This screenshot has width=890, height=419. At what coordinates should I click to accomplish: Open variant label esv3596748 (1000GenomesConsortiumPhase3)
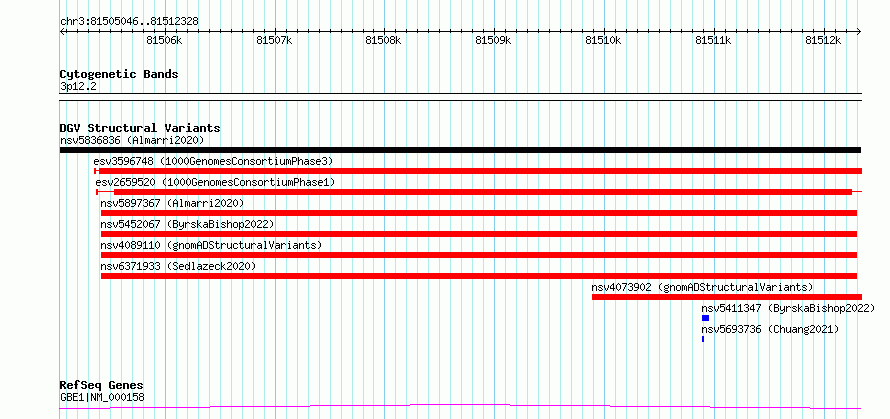pos(213,162)
